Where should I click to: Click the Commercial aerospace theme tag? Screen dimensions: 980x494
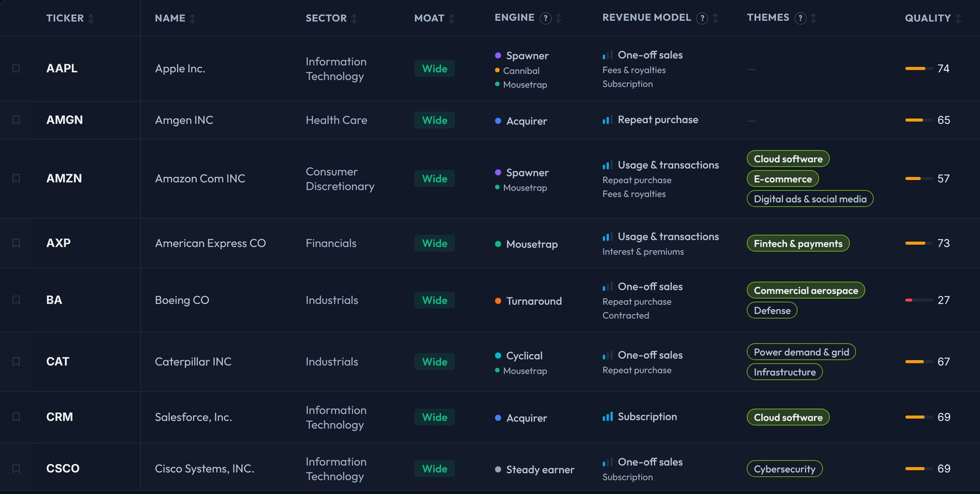click(x=805, y=290)
